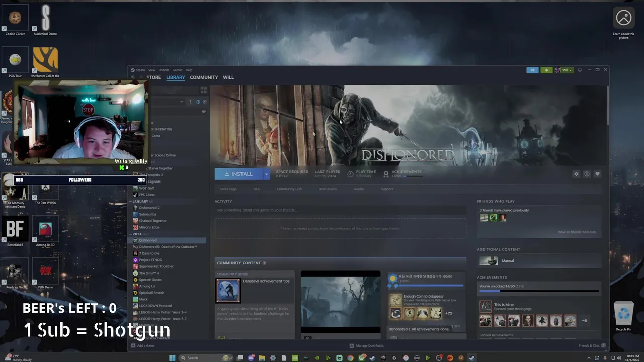The height and width of the screenshot is (362, 644).
Task: Open the Games menu in Steam
Action: pos(177,70)
